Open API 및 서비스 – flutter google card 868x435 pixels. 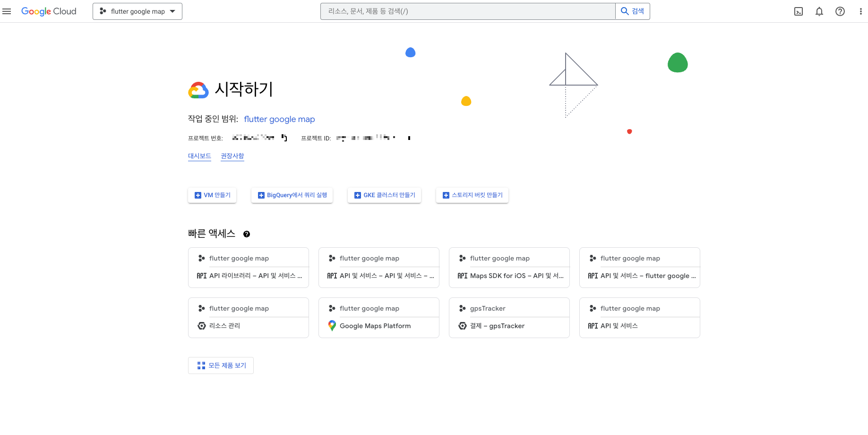coord(640,268)
